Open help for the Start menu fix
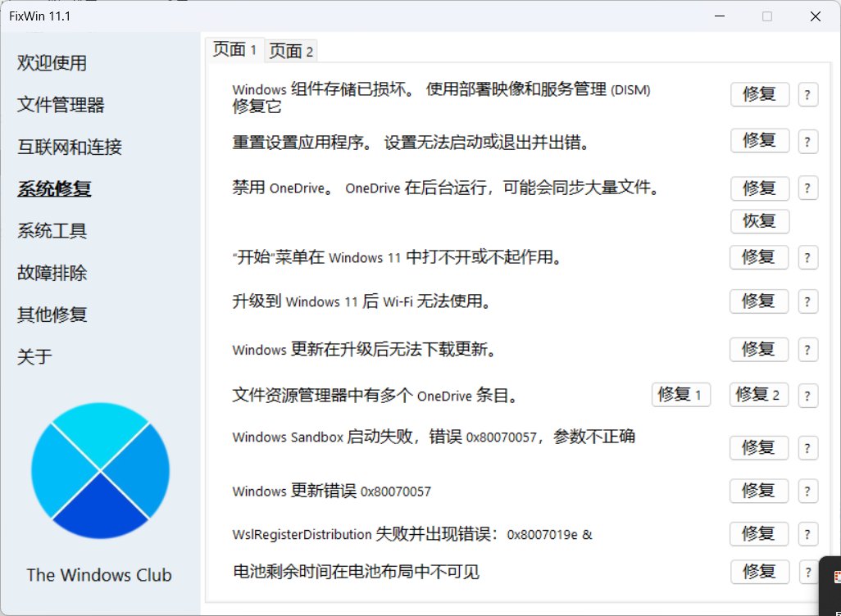 (x=807, y=257)
